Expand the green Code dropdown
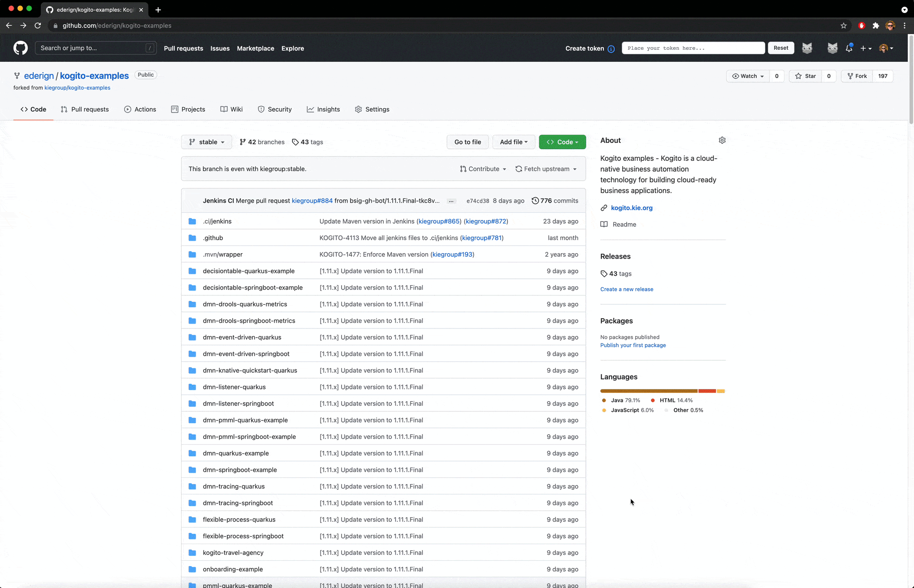 [x=562, y=142]
